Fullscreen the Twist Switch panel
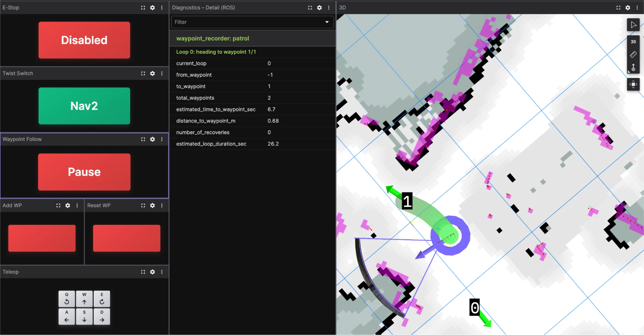This screenshot has width=644, height=335. [x=143, y=73]
